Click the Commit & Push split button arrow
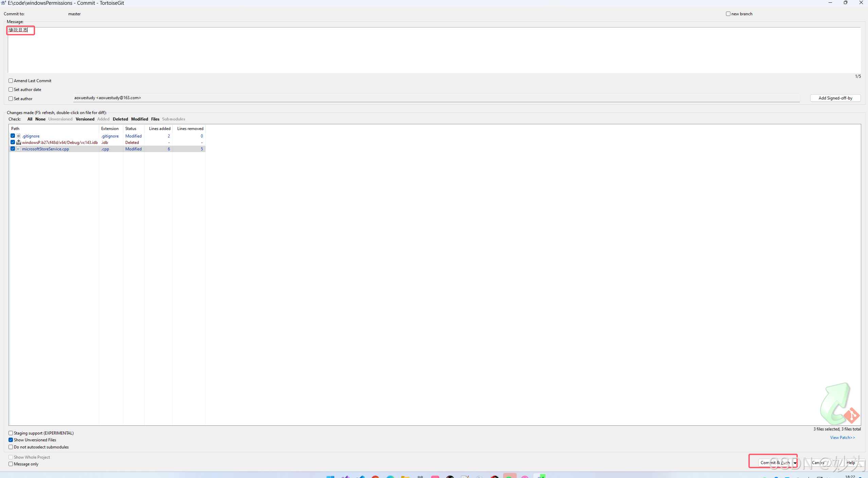The image size is (868, 478). [794, 462]
